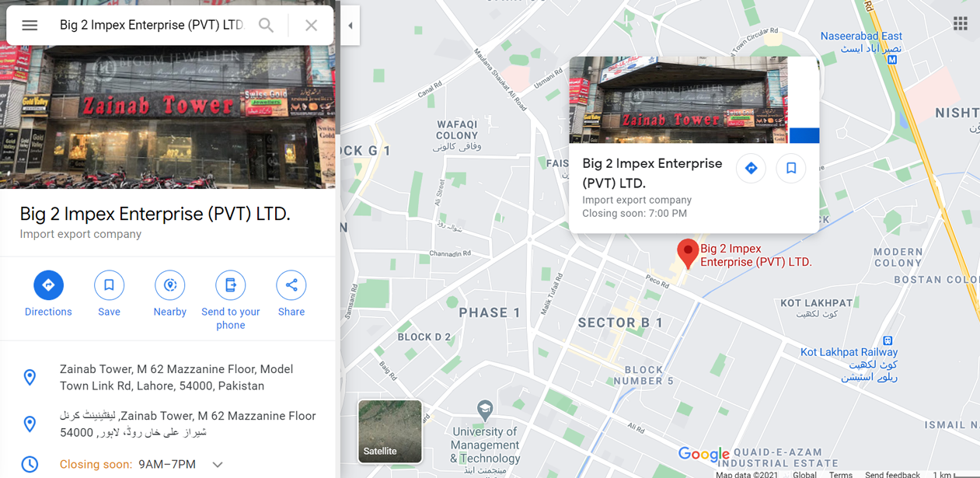Open Zainab Tower photo in side panel
This screenshot has width=980, height=478.
[x=168, y=117]
